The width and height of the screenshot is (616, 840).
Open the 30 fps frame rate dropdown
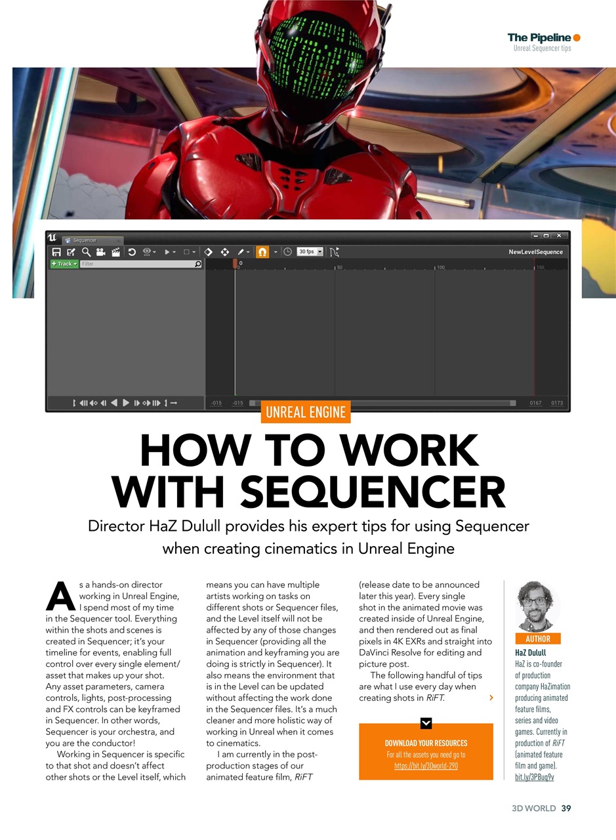click(x=309, y=251)
